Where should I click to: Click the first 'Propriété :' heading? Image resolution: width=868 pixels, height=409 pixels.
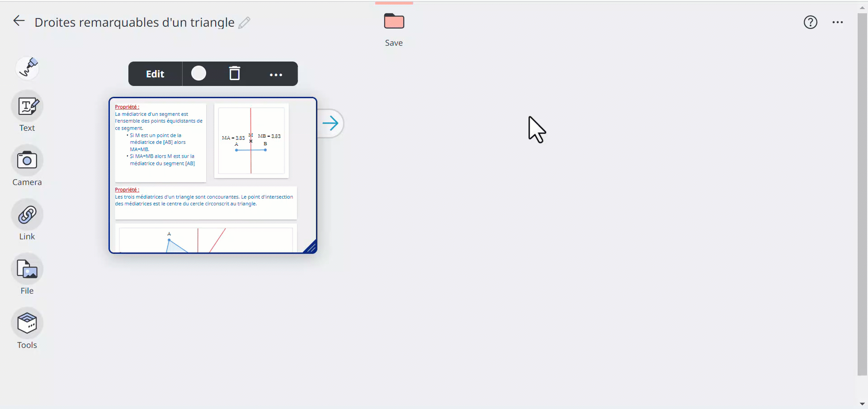127,107
